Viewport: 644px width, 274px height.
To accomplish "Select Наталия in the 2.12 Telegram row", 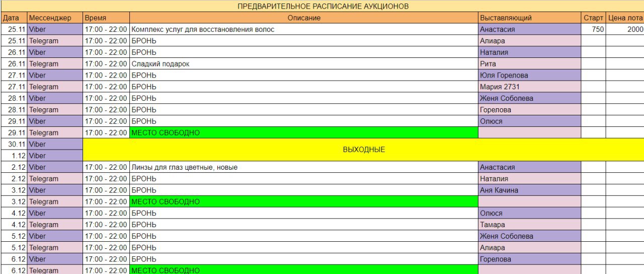I will (530, 179).
